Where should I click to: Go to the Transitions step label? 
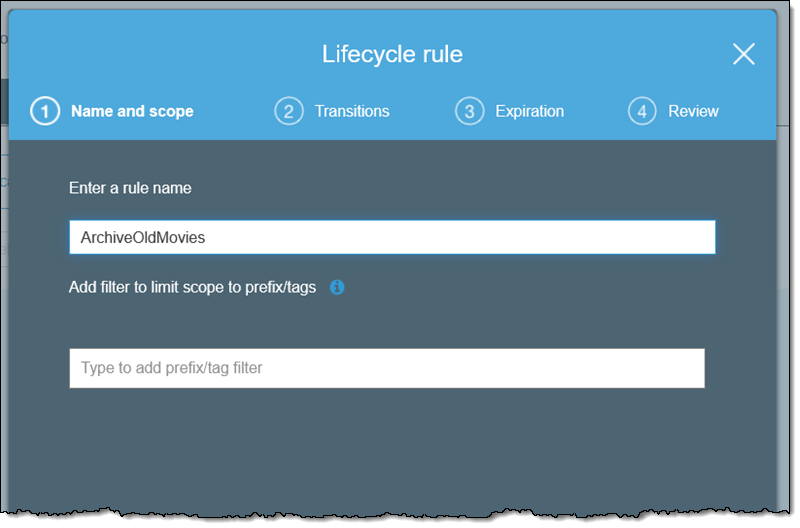(352, 111)
